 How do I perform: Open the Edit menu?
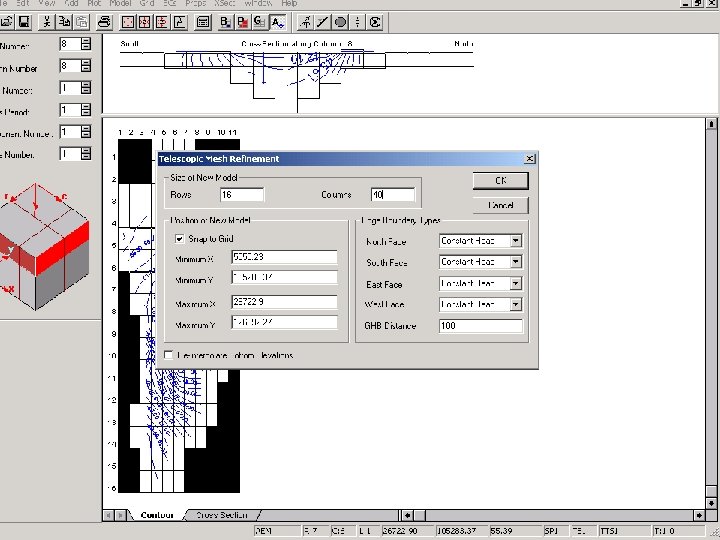22,3
